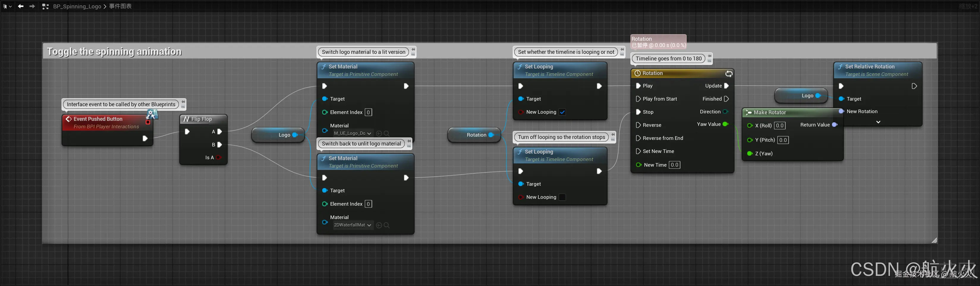
Task: Expand the Set Relative Rotation advanced pins
Action: (x=878, y=122)
